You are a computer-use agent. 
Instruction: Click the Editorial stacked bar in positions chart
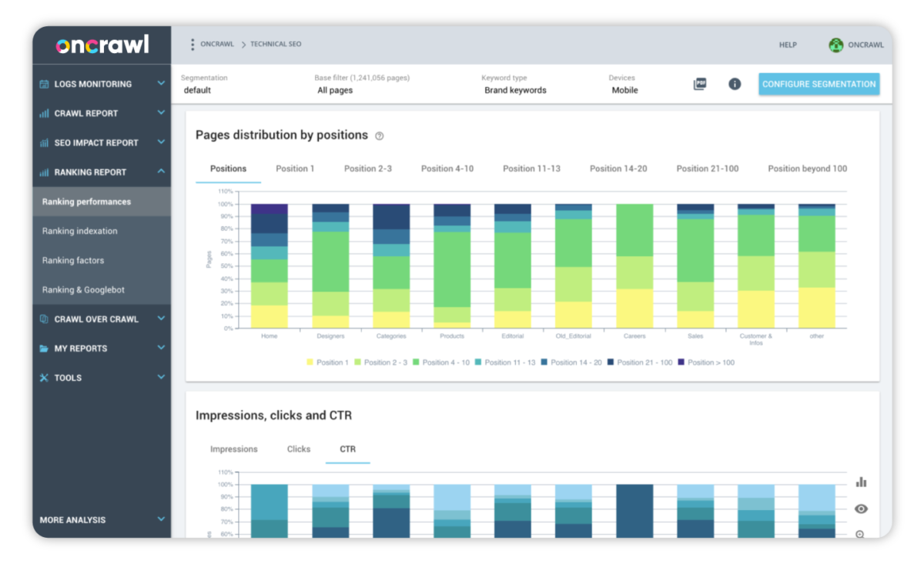pyautogui.click(x=513, y=266)
